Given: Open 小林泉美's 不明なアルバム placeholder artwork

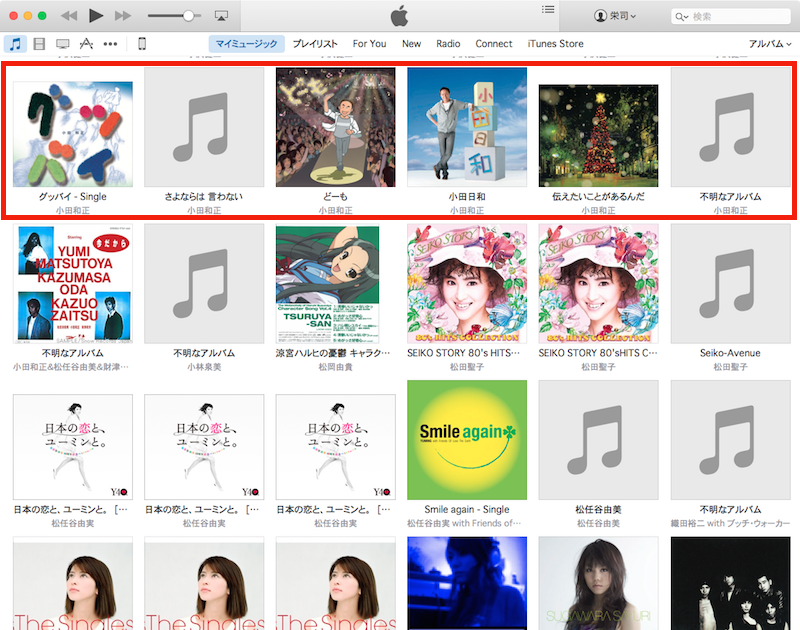Looking at the screenshot, I should (204, 284).
